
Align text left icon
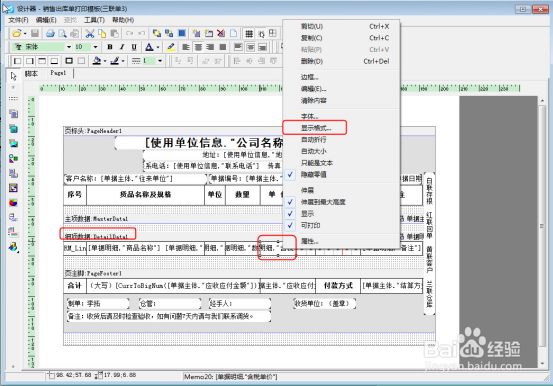tap(186, 47)
